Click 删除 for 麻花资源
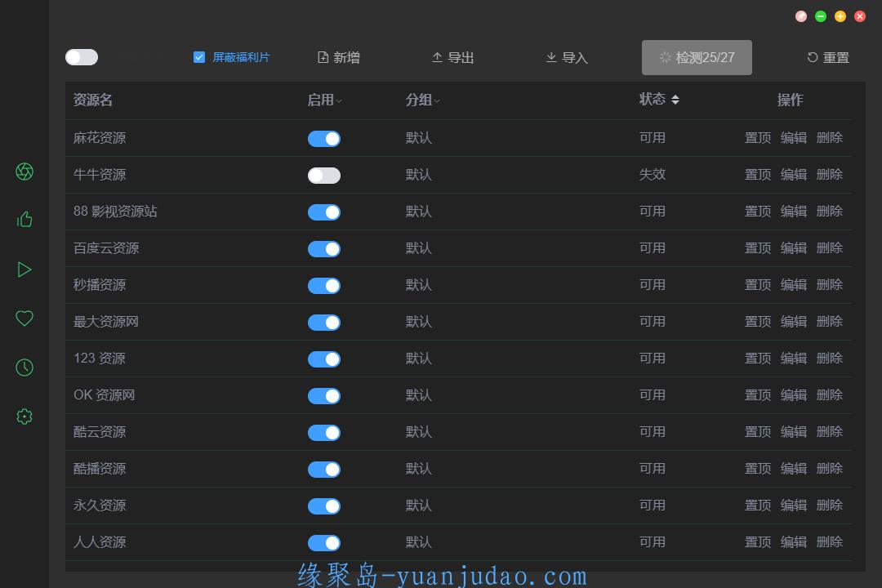The height and width of the screenshot is (588, 882). [830, 138]
